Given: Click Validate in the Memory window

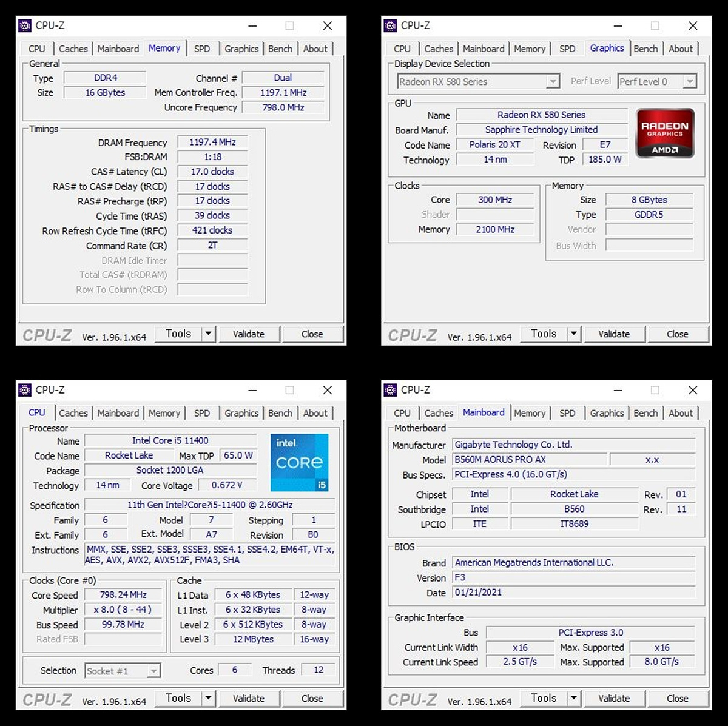Looking at the screenshot, I should 249,334.
